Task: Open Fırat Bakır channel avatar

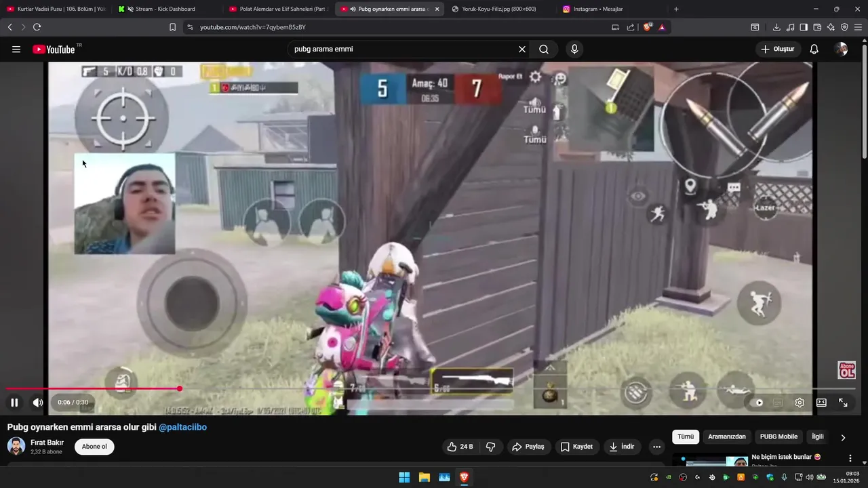Action: (x=16, y=447)
